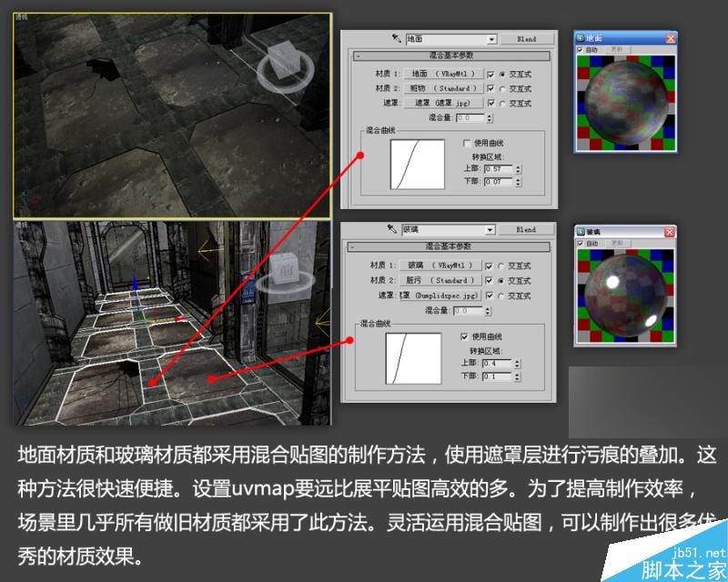Click the Blend type button in 地面 editor
728x582 pixels.
[528, 39]
